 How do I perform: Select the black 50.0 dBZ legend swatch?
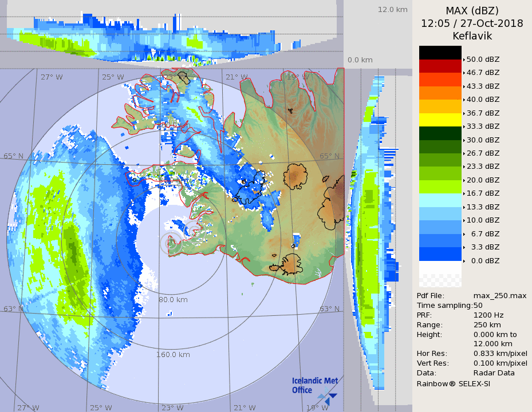click(440, 53)
